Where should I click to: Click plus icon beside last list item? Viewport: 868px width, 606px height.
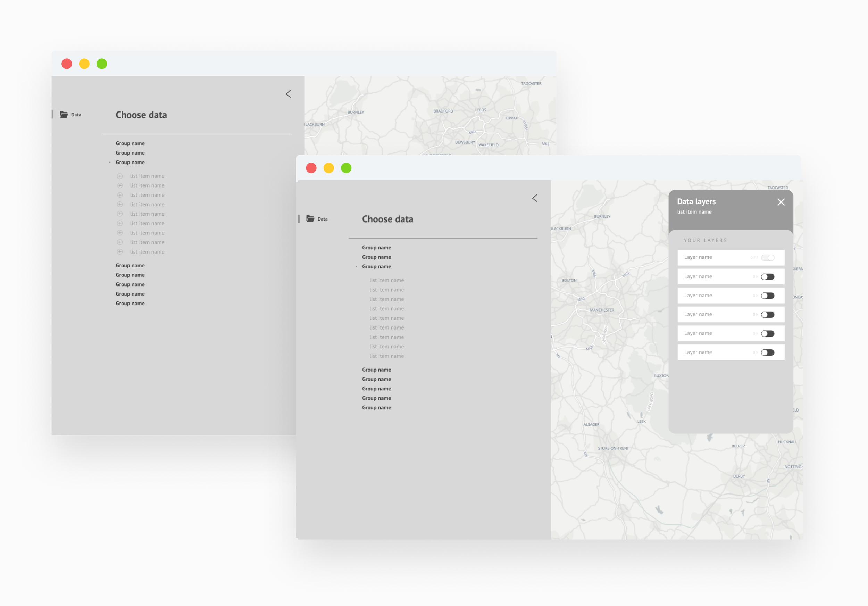(x=120, y=252)
